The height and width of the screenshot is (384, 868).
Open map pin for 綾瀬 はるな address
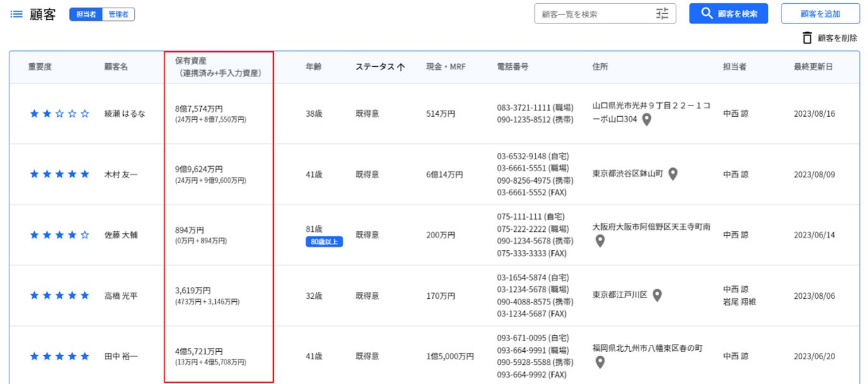pos(646,119)
